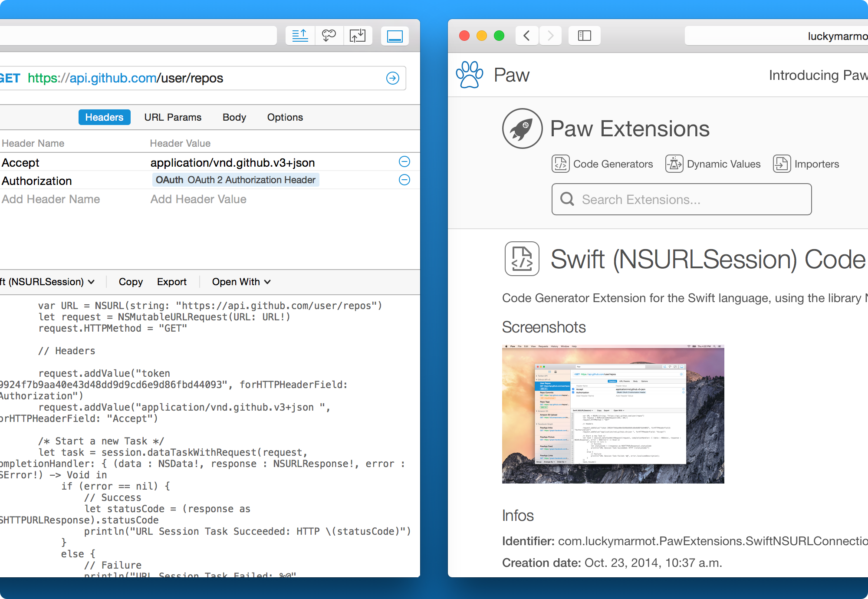Click the OAuth 2 Authorization Header token
Viewport: 868px width, 599px height.
click(x=236, y=180)
